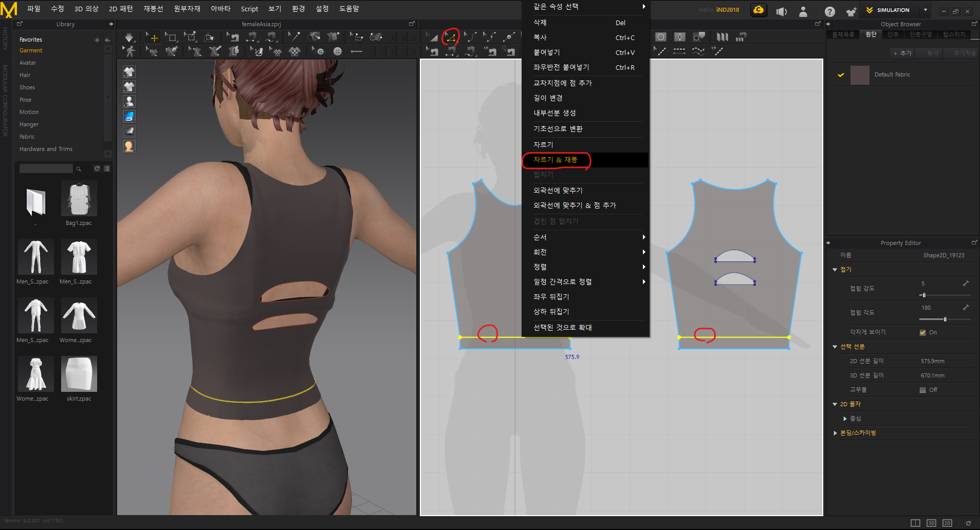Select the Simulate down-arrow tool
The width and height of the screenshot is (980, 530).
129,37
